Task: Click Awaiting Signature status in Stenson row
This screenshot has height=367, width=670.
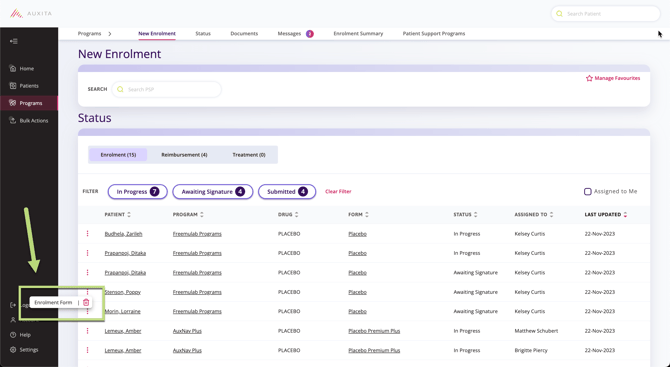Action: tap(476, 292)
